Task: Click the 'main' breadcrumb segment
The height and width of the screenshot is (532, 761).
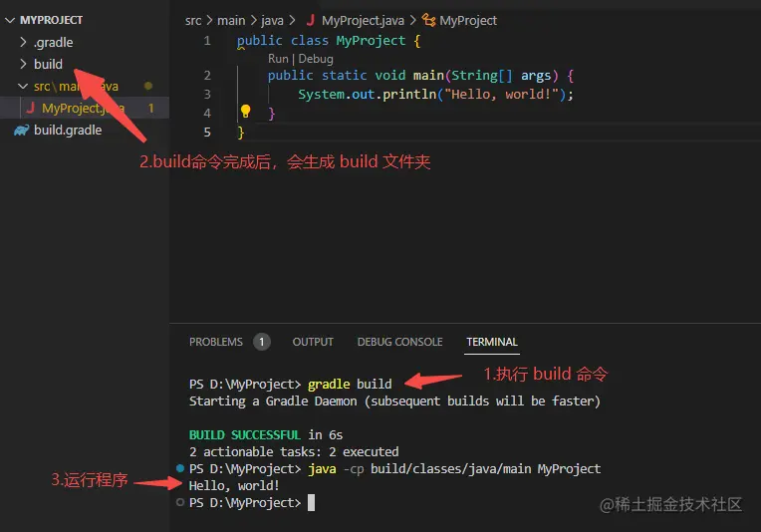Action: pyautogui.click(x=231, y=20)
